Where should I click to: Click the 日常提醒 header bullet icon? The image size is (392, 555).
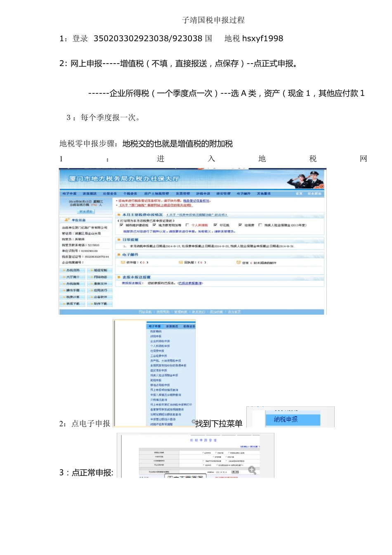(x=118, y=240)
